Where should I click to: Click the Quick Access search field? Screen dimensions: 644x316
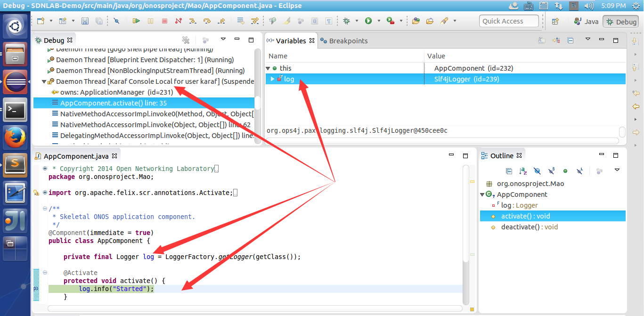tap(509, 21)
